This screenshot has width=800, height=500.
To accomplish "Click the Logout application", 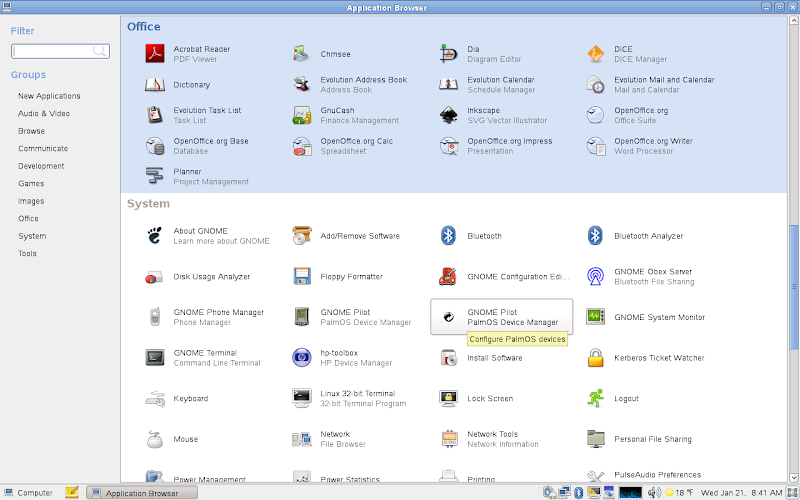I will tap(613, 398).
